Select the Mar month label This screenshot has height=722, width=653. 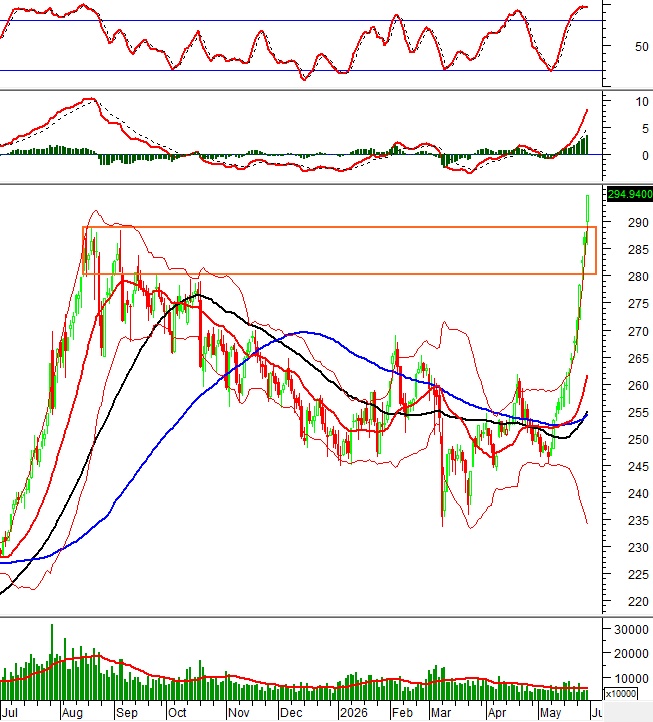441,713
